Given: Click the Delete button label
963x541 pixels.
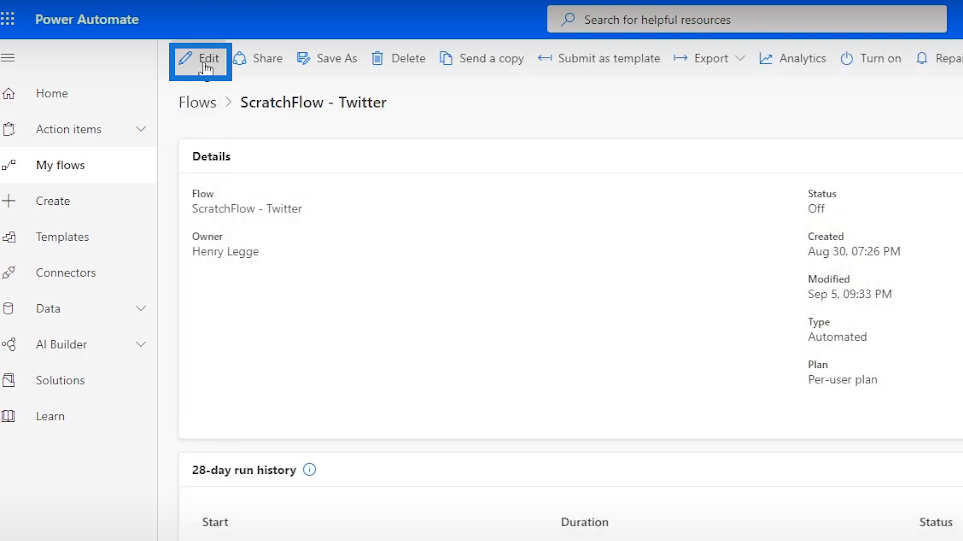Looking at the screenshot, I should 408,58.
